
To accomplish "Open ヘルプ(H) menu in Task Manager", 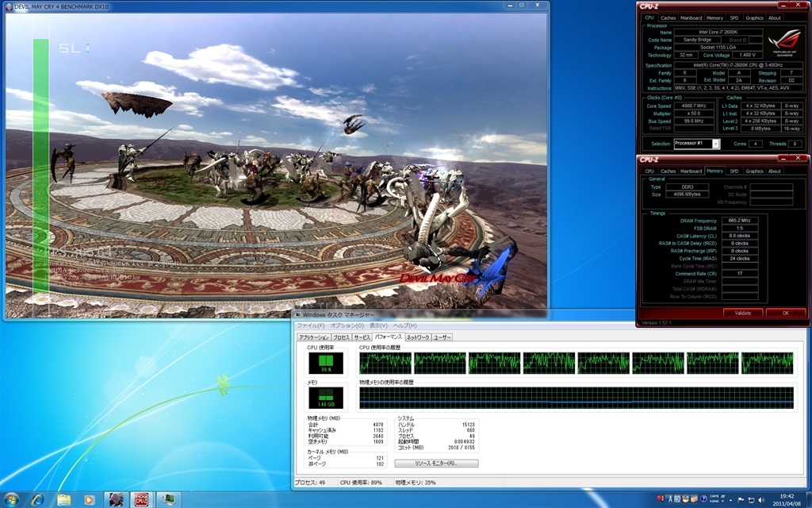I will pyautogui.click(x=404, y=325).
